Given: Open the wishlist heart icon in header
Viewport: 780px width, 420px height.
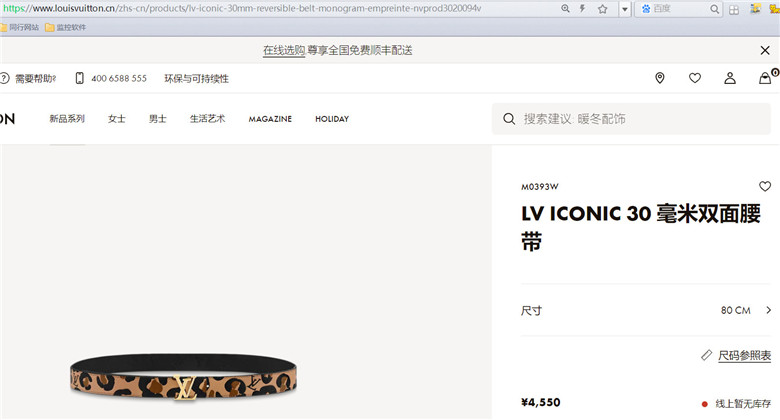Looking at the screenshot, I should pyautogui.click(x=695, y=78).
